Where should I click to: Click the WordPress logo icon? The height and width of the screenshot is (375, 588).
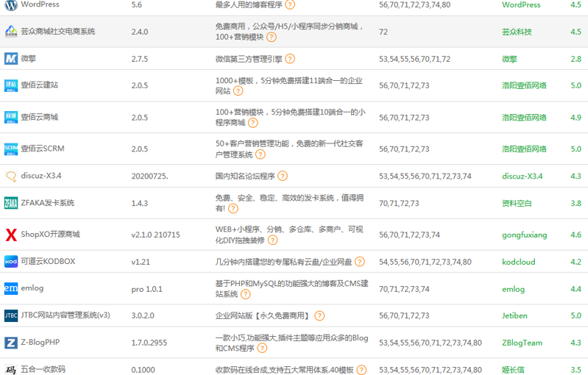pos(11,5)
